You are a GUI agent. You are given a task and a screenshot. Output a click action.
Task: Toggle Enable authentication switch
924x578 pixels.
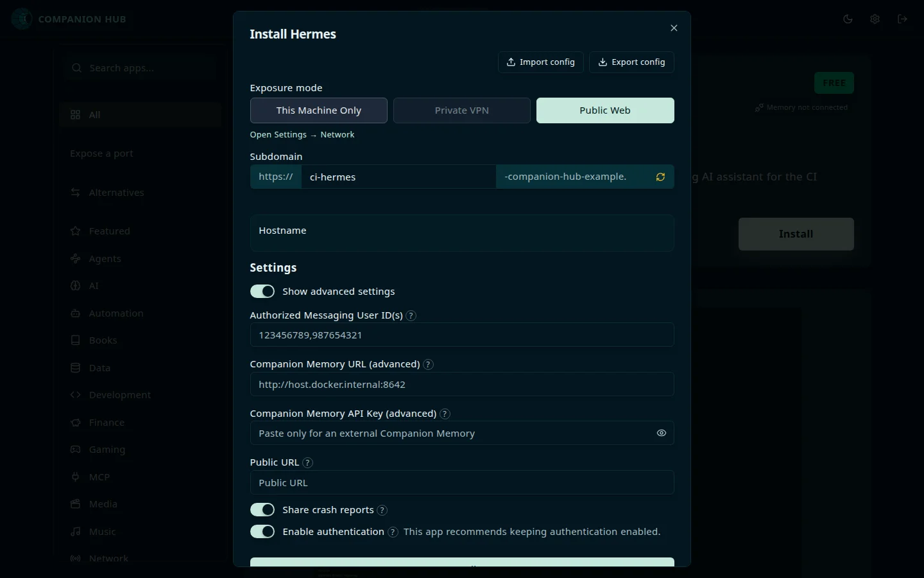[x=262, y=532]
